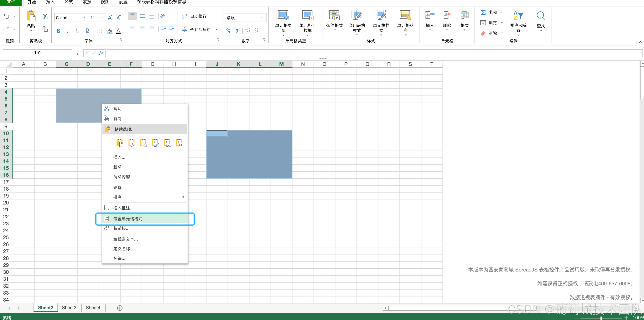
Task: Click the percent style icon
Action: (x=228, y=31)
